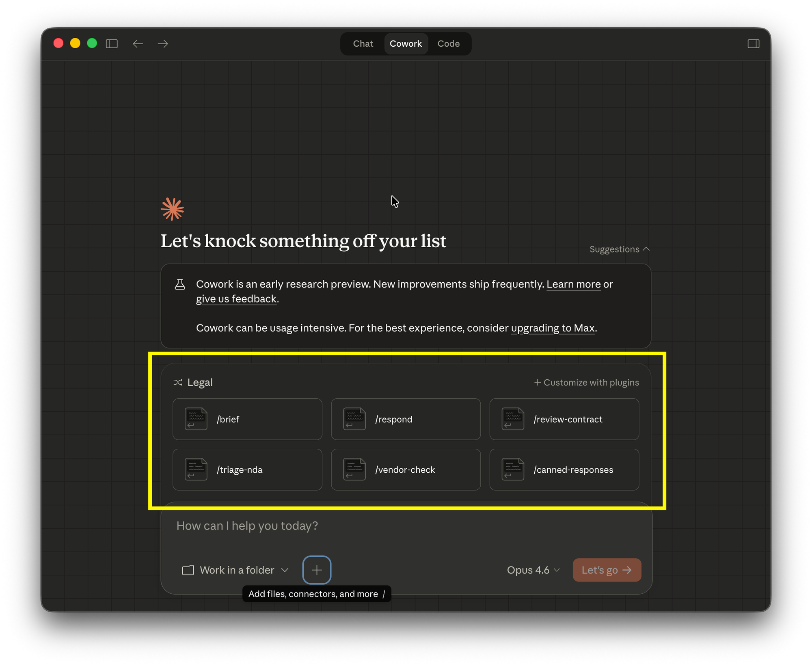812x666 pixels.
Task: Switch to the Code tab
Action: (448, 43)
